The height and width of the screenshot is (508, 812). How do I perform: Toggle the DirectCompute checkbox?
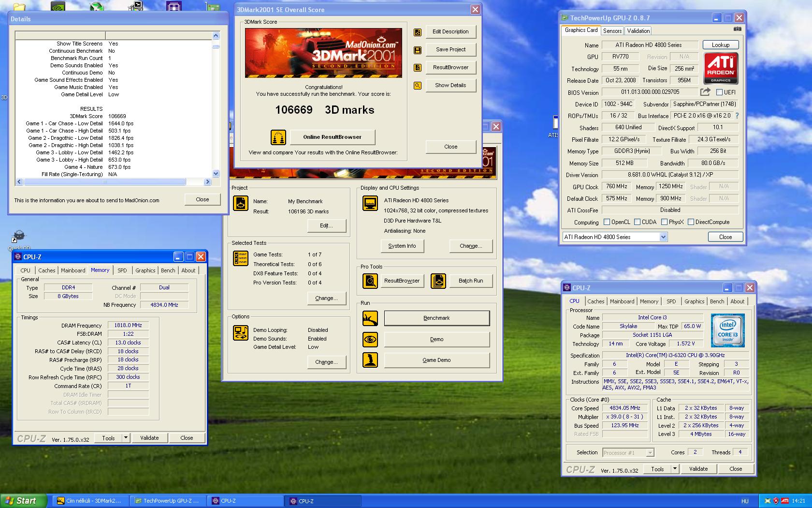(691, 222)
